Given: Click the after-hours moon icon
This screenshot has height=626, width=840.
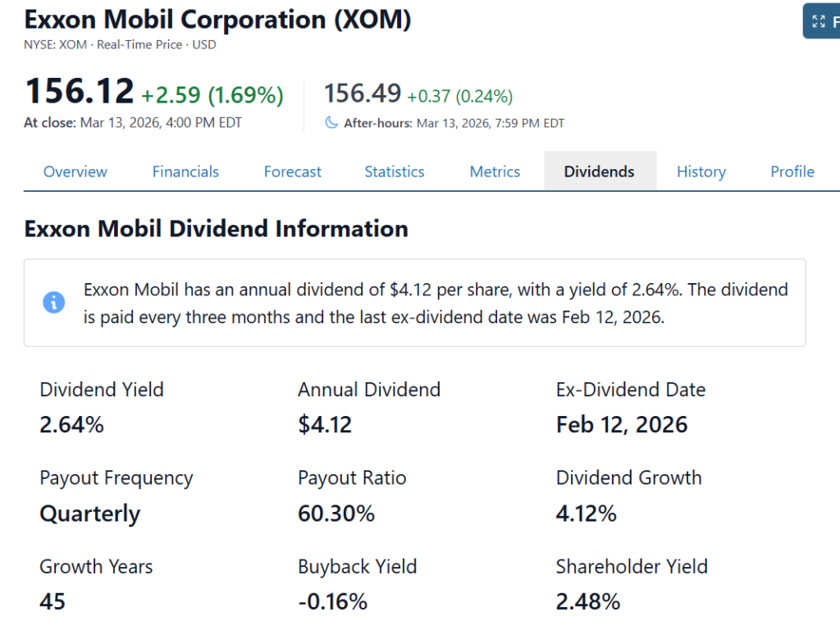Looking at the screenshot, I should point(331,122).
